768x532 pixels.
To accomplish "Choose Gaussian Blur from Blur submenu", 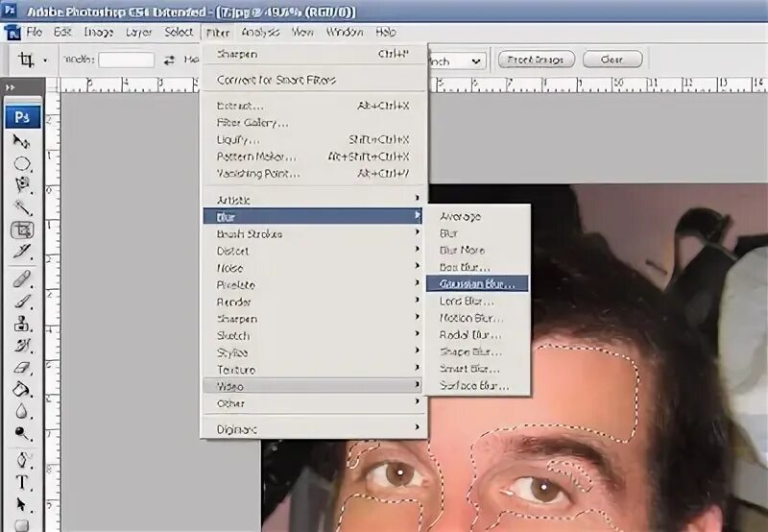I will (477, 283).
